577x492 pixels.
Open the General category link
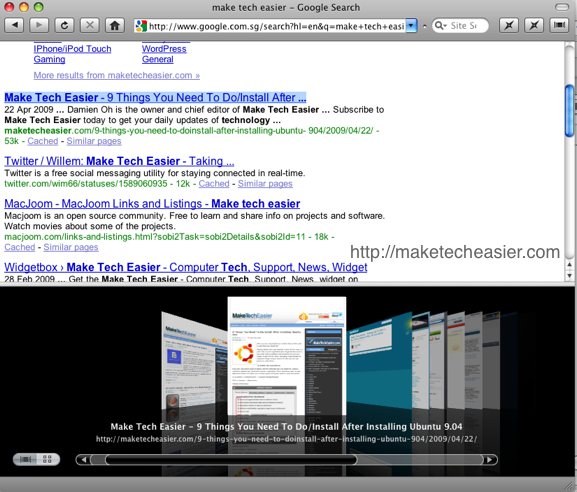[157, 59]
